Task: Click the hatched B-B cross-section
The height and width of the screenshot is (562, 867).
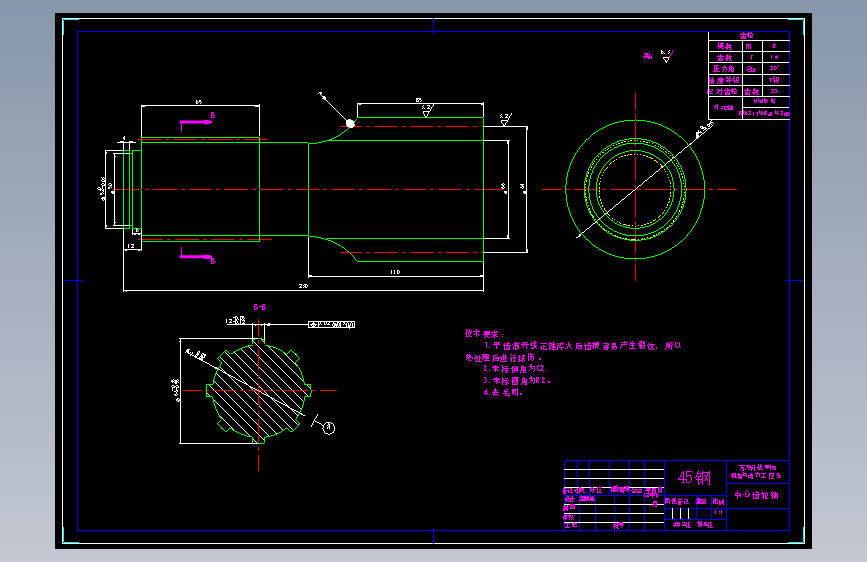Action: (259, 391)
